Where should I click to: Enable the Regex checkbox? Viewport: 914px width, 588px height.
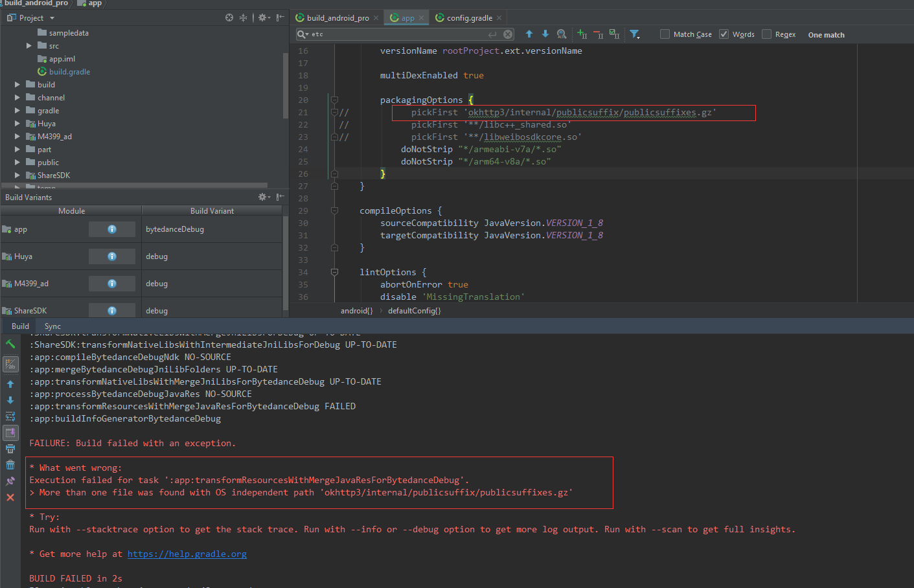(x=767, y=34)
